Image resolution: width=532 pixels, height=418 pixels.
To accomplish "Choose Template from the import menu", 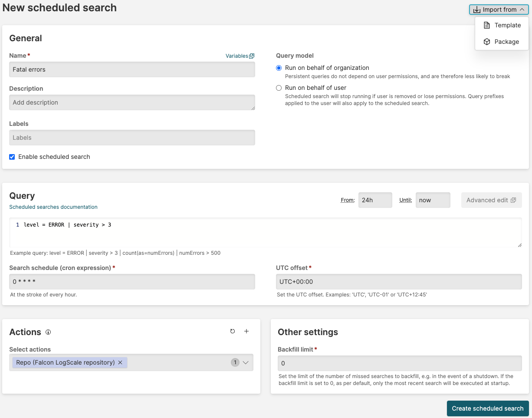I will tap(507, 25).
